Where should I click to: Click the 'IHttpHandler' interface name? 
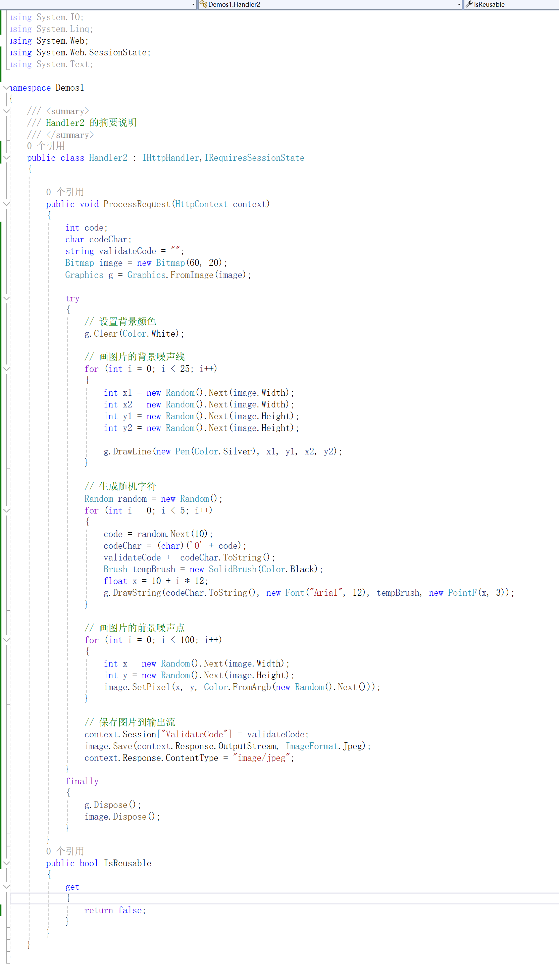(x=170, y=158)
